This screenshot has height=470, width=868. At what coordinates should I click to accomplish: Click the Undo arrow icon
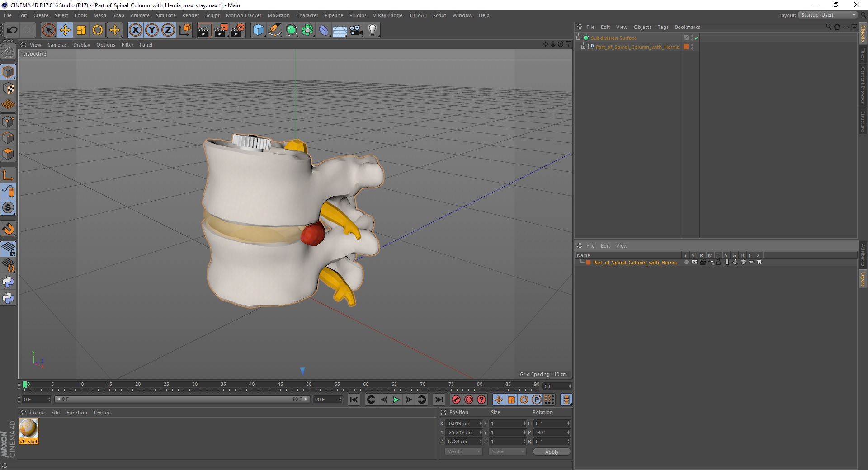coord(12,30)
